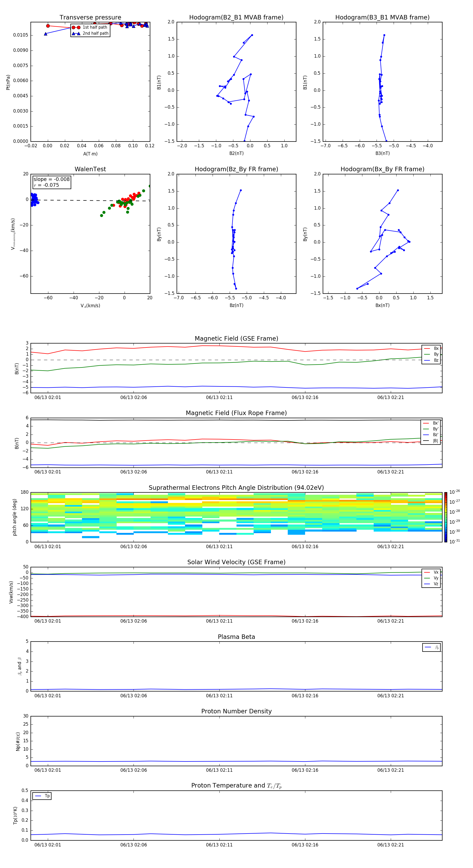The width and height of the screenshot is (473, 868).
Task: Click the 'Vz' legend entry in velocity panel
Action: point(431,584)
